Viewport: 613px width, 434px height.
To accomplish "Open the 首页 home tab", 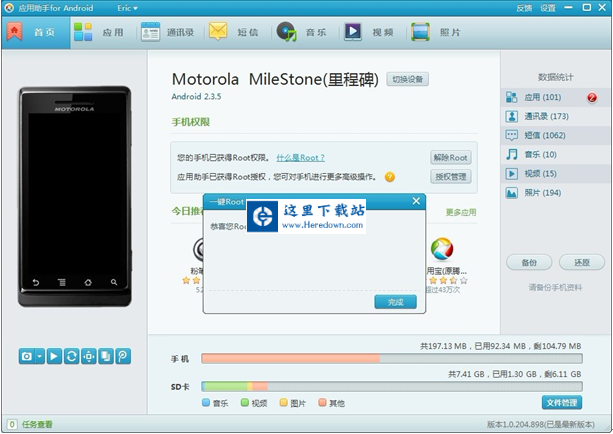I will pos(36,32).
